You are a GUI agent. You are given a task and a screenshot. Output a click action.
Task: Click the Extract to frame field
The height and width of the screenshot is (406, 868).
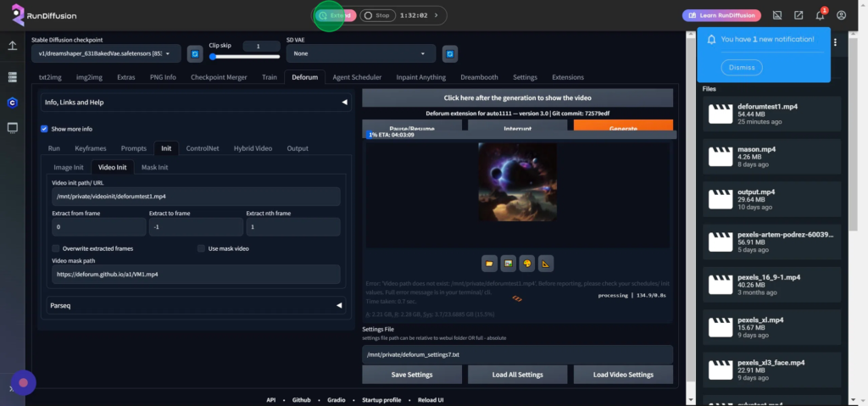(x=196, y=227)
